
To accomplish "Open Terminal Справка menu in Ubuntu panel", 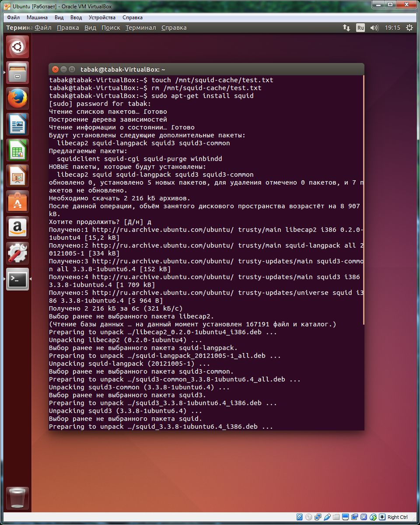I will (174, 28).
